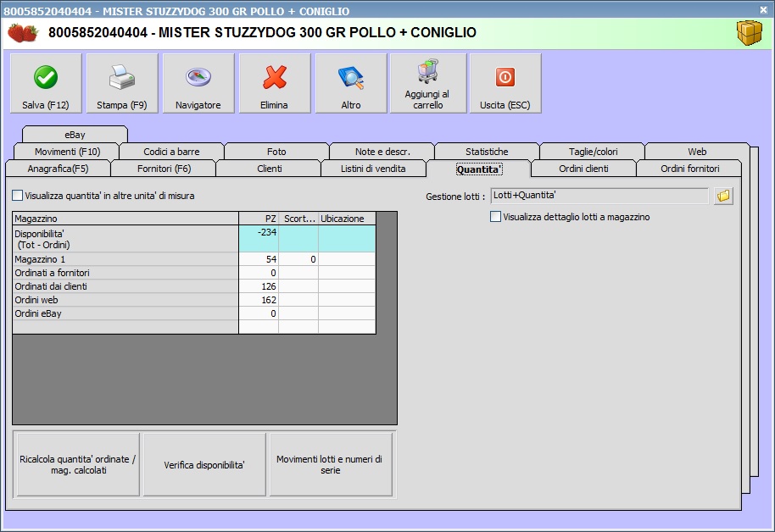Click the 126 quantity cell
This screenshot has width=775, height=532.
click(x=259, y=286)
